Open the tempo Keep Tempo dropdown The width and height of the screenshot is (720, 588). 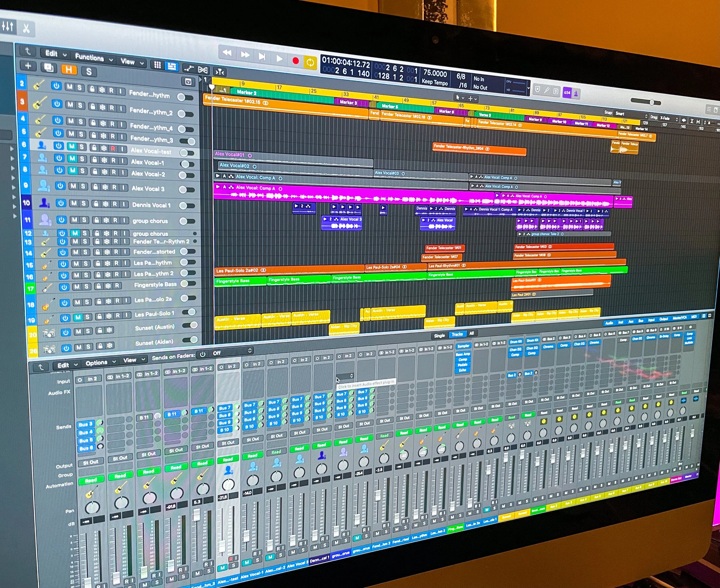point(435,82)
